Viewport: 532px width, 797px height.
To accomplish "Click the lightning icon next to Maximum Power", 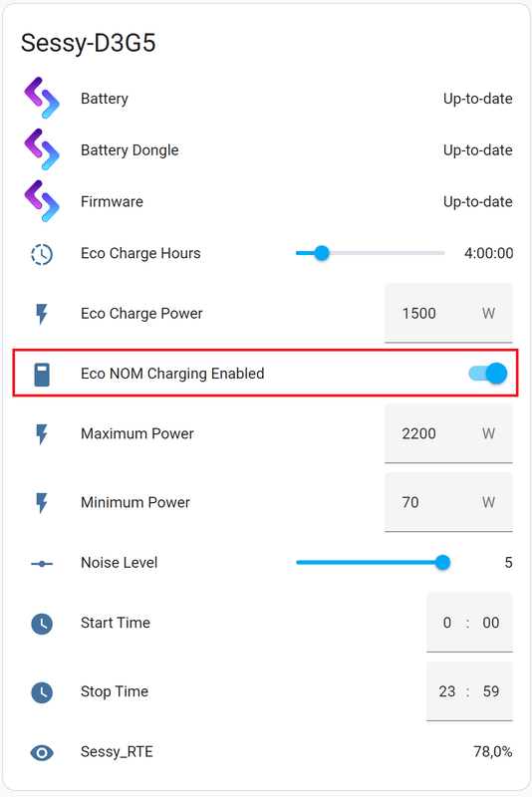I will [42, 434].
